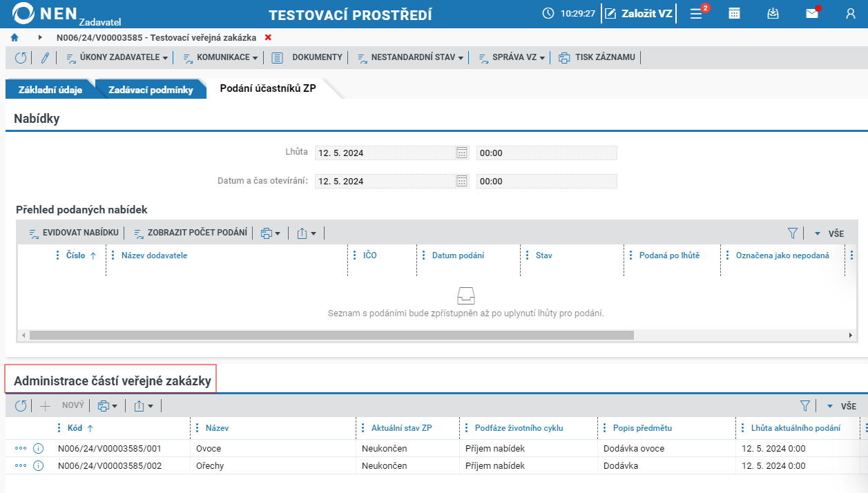
Task: Switch to Základní údaje tab
Action: click(50, 89)
